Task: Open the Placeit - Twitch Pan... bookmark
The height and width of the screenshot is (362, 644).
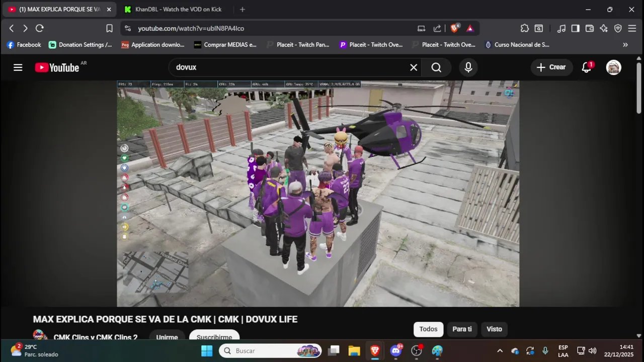Action: [298, 45]
